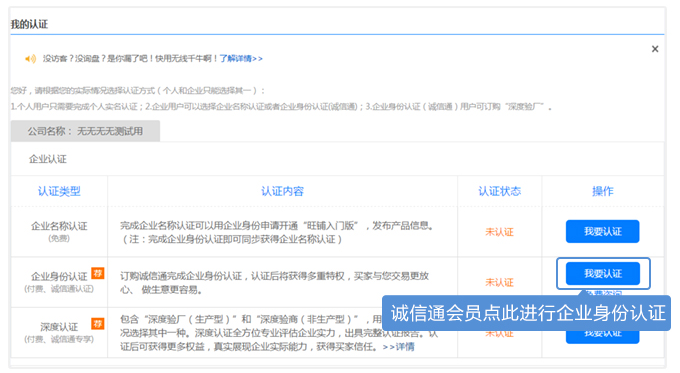Click the 荐 badge beside 深度认证
This screenshot has height=373, width=680.
tap(98, 324)
